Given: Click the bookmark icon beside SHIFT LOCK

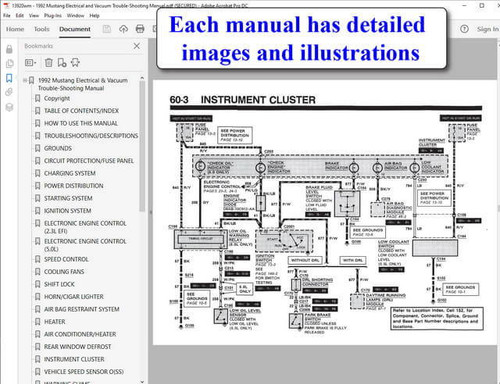Looking at the screenshot, I should click(x=37, y=284).
